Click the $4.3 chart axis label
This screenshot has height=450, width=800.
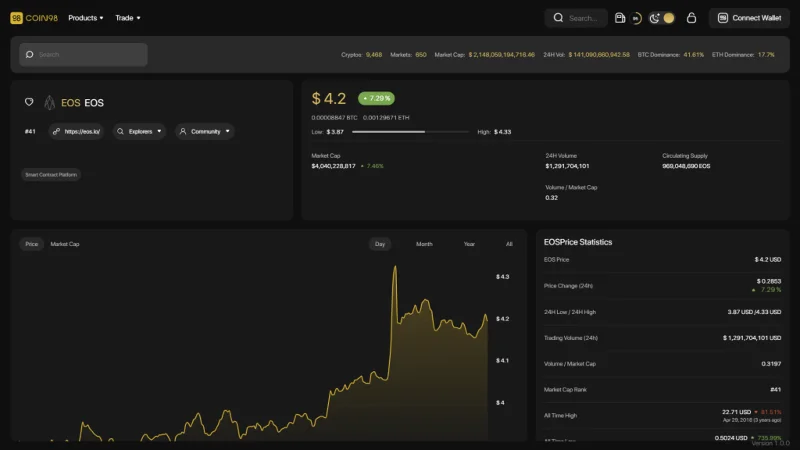coord(503,277)
